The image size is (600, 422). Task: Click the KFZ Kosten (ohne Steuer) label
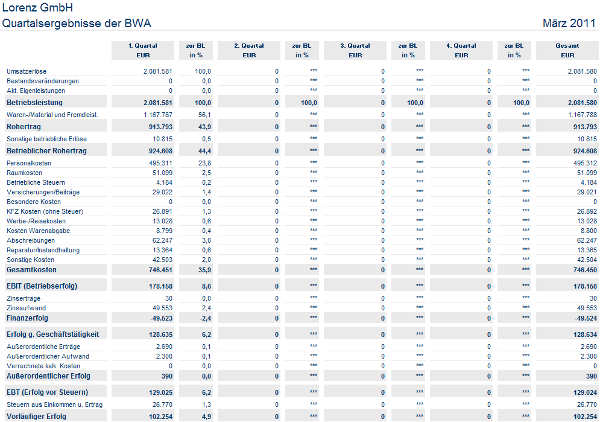(x=45, y=212)
